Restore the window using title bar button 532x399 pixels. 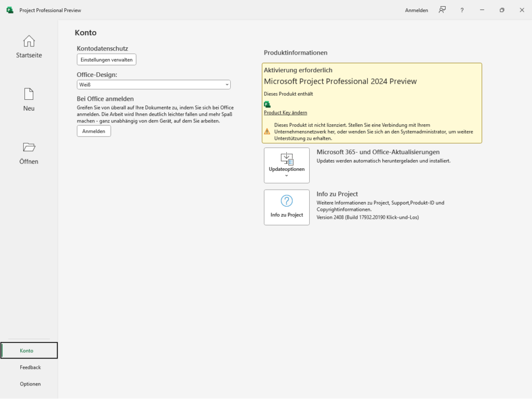[502, 10]
